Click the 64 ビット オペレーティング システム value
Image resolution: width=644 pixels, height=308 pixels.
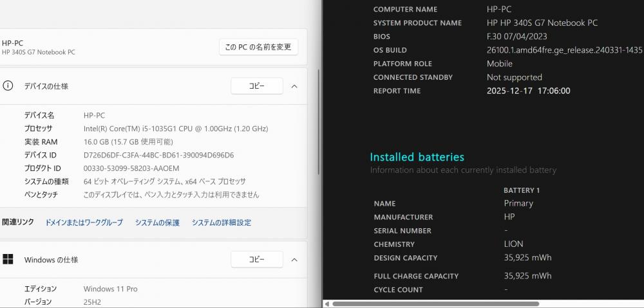165,181
